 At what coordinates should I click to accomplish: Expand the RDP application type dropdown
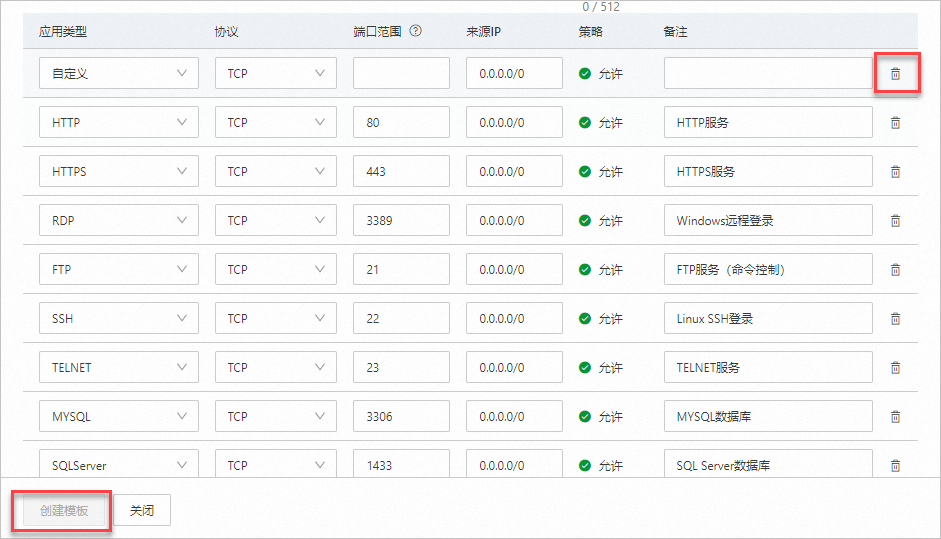(x=119, y=220)
